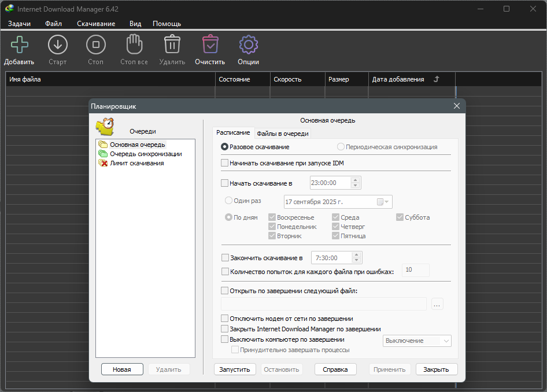Viewport: 547px width, 392px height.
Task: Toggle the Среда day checkbox
Action: coord(335,217)
